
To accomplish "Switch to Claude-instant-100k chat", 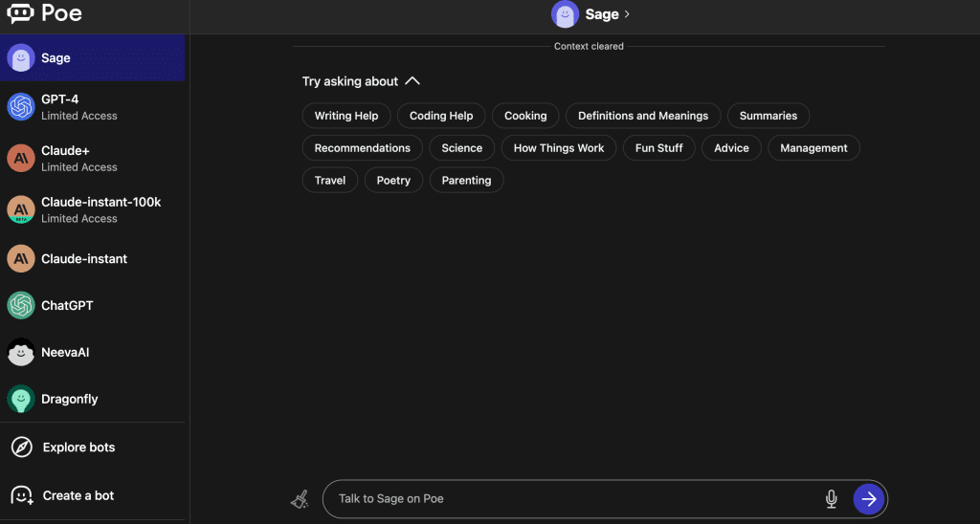I will pyautogui.click(x=100, y=209).
